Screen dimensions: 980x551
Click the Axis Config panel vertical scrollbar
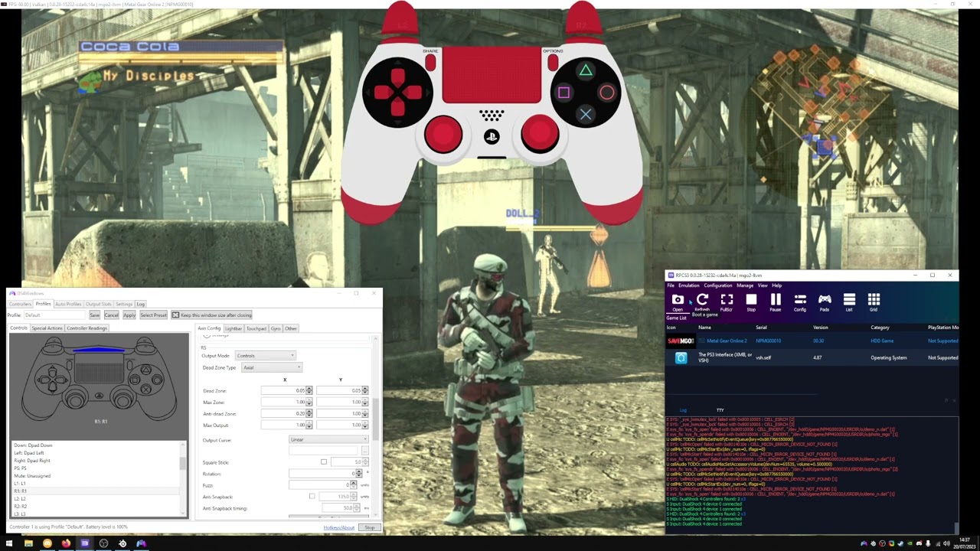tap(375, 425)
